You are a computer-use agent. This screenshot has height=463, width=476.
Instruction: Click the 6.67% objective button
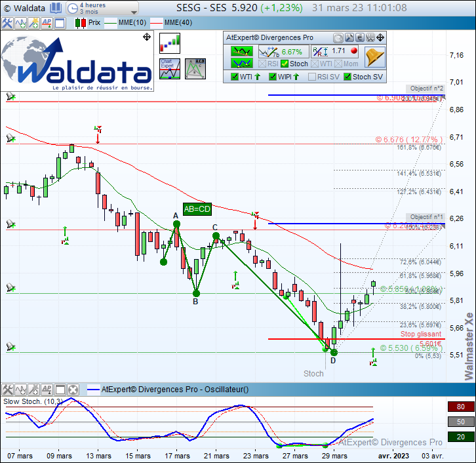pos(283,52)
